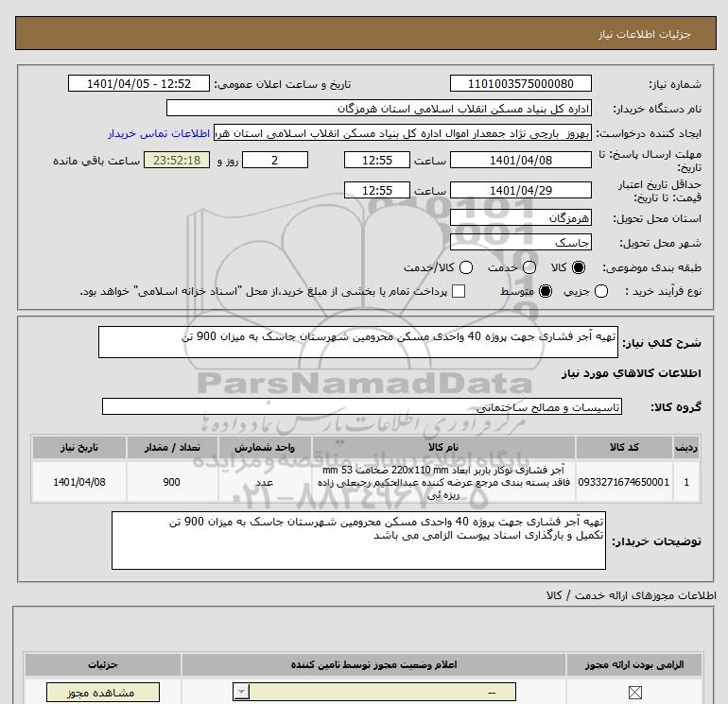Click the تعداد / مقدار column header

click(x=172, y=447)
